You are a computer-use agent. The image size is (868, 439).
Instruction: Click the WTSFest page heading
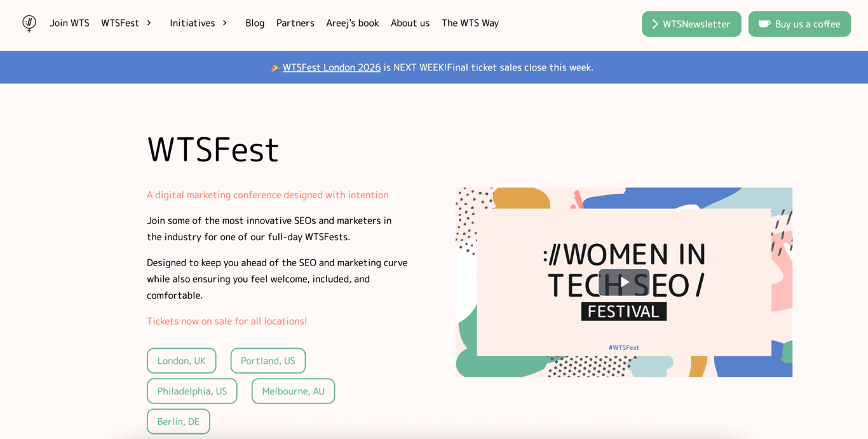pyautogui.click(x=213, y=150)
